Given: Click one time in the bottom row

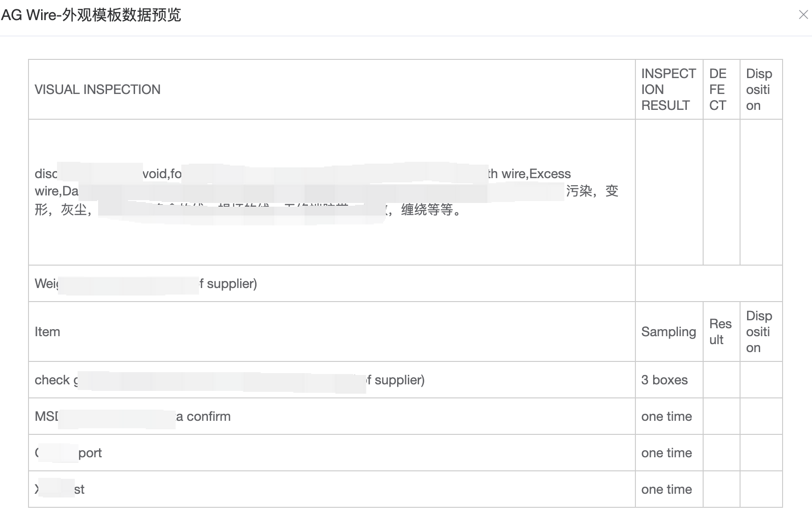Looking at the screenshot, I should [666, 490].
